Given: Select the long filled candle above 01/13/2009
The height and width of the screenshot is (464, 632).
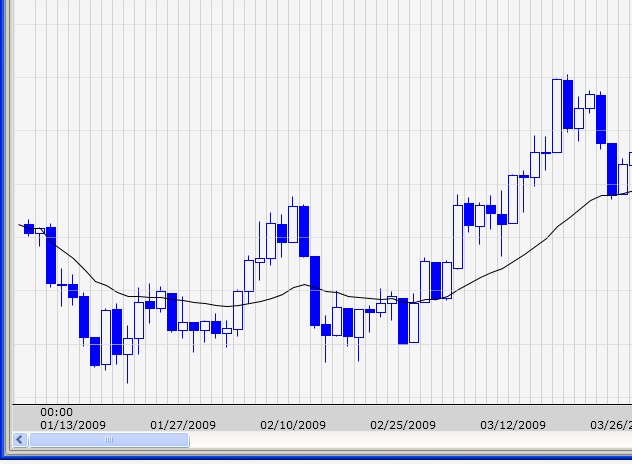Looking at the screenshot, I should (51, 256).
